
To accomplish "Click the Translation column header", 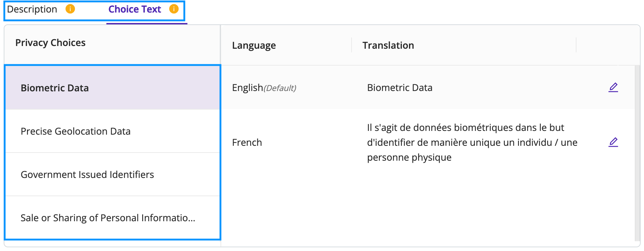I will pyautogui.click(x=388, y=45).
